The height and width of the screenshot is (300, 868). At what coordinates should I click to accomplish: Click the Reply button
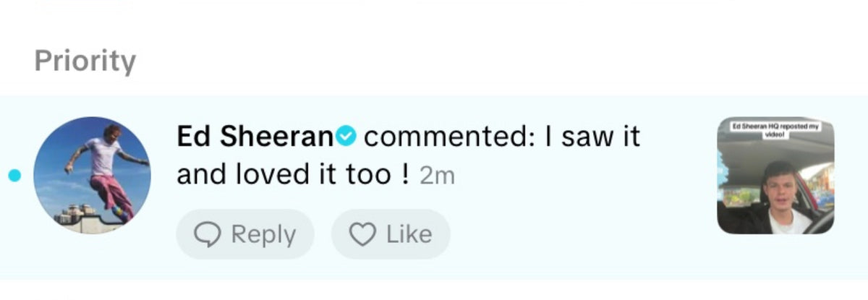245,234
